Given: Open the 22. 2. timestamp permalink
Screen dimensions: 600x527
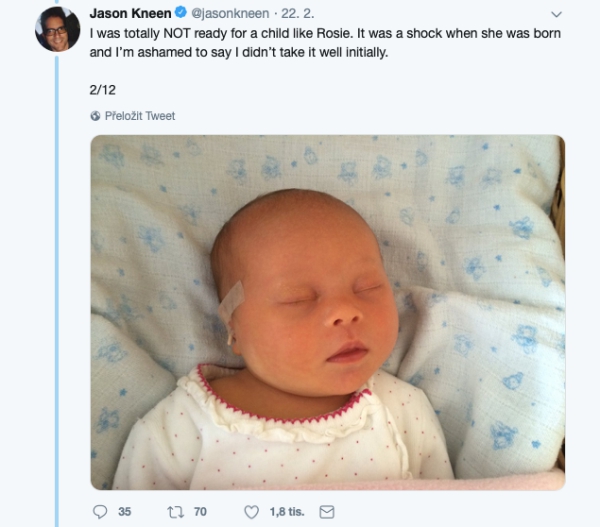Looking at the screenshot, I should [x=298, y=13].
